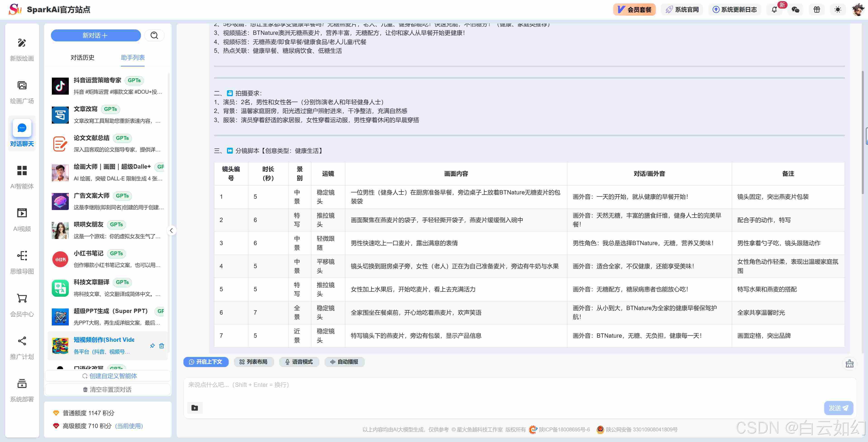Switch to 列表布局 list layout

[253, 362]
